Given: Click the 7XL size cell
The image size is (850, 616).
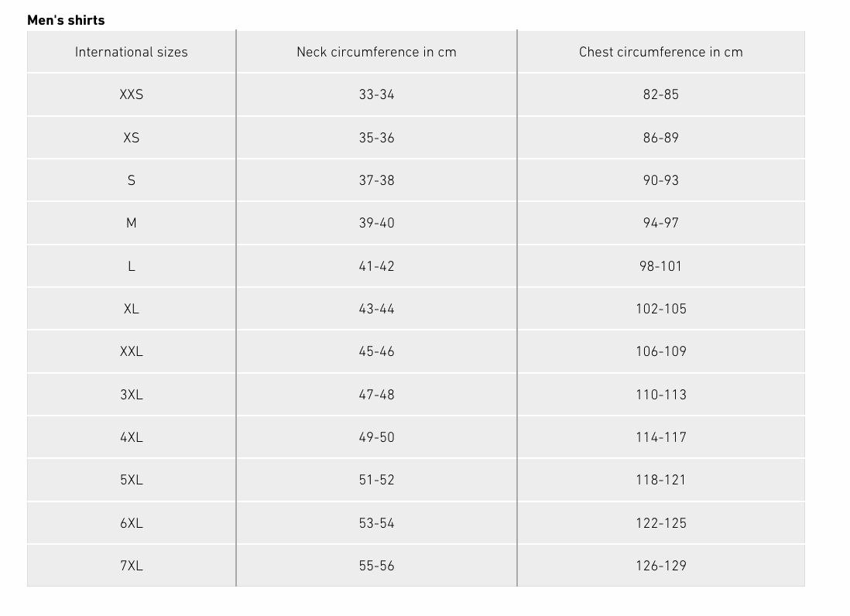Looking at the screenshot, I should [131, 566].
